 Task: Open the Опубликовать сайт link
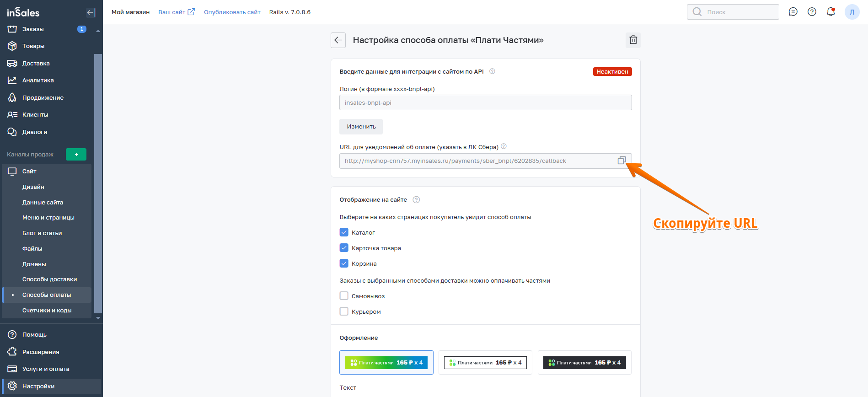pyautogui.click(x=232, y=12)
